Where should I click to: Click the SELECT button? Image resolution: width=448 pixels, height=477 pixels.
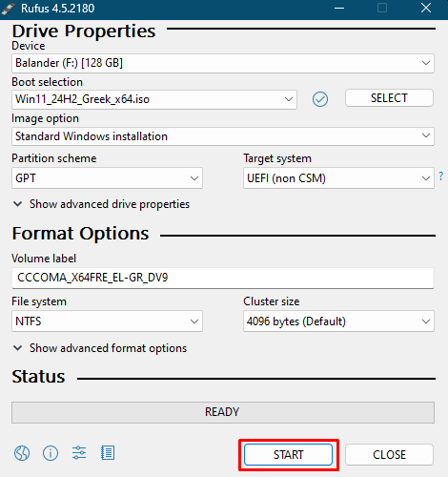coord(389,98)
